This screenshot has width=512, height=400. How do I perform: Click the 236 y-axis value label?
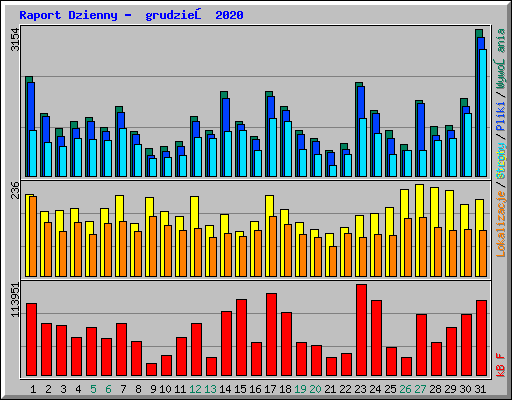pos(15,190)
